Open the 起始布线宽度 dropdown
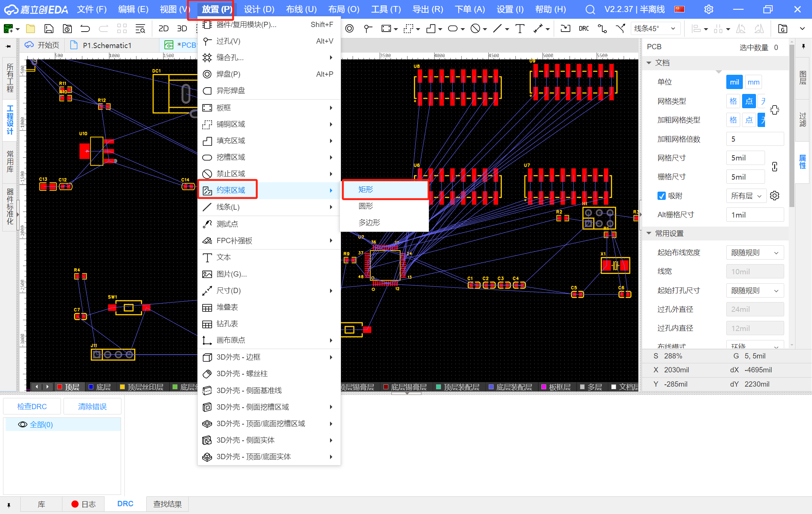 point(754,252)
